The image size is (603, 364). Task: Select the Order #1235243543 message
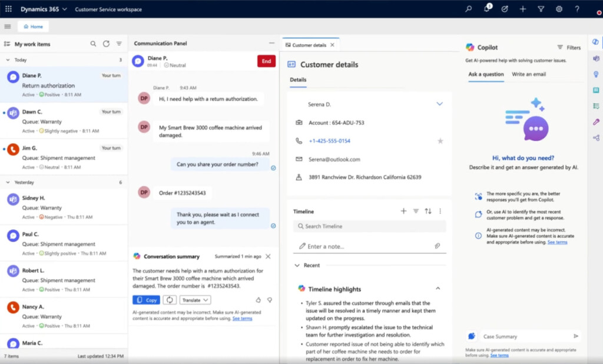183,193
